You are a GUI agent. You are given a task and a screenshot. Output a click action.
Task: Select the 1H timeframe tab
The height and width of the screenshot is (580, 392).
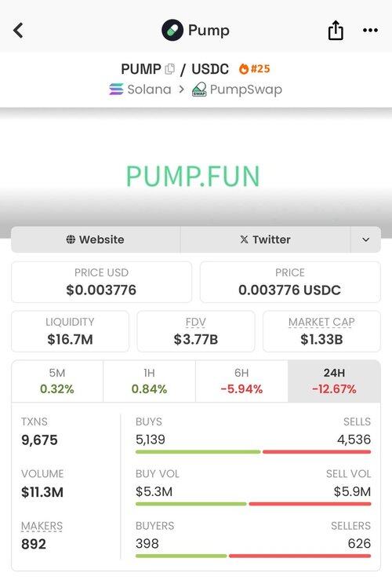tap(149, 381)
